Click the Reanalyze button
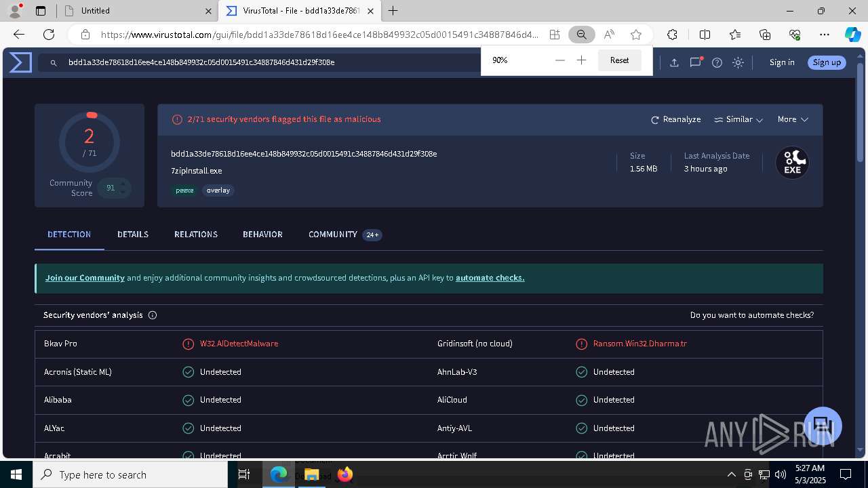 [x=675, y=119]
